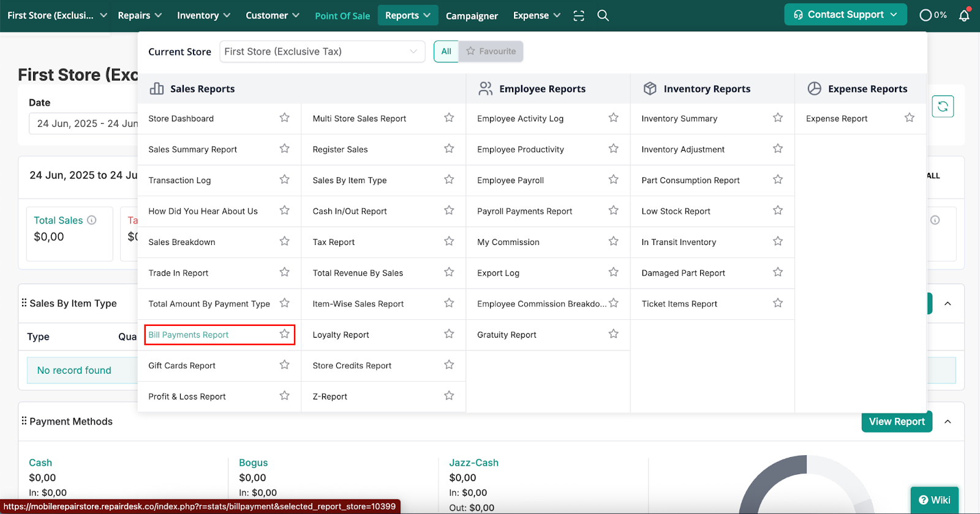The width and height of the screenshot is (980, 514).
Task: Star the Employee Payroll report
Action: (614, 180)
